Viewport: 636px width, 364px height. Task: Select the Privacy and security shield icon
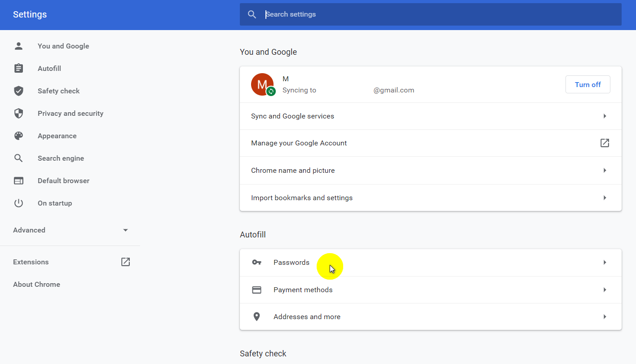point(18,113)
